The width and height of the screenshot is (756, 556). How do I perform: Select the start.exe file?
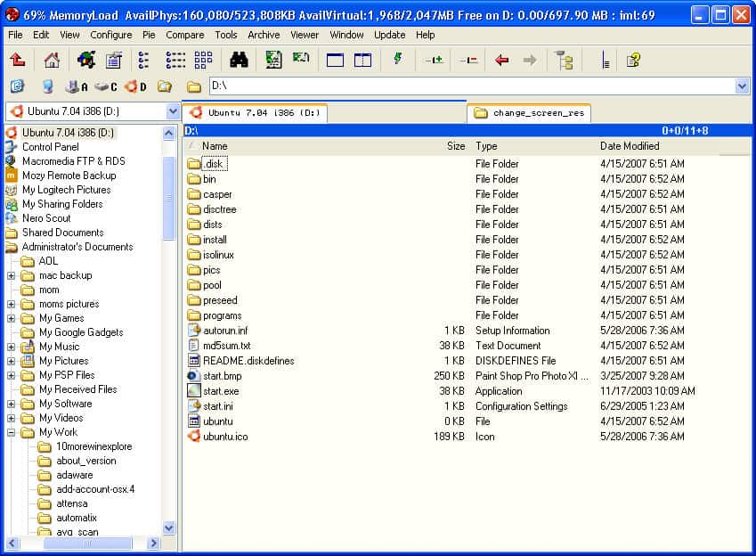pyautogui.click(x=221, y=391)
